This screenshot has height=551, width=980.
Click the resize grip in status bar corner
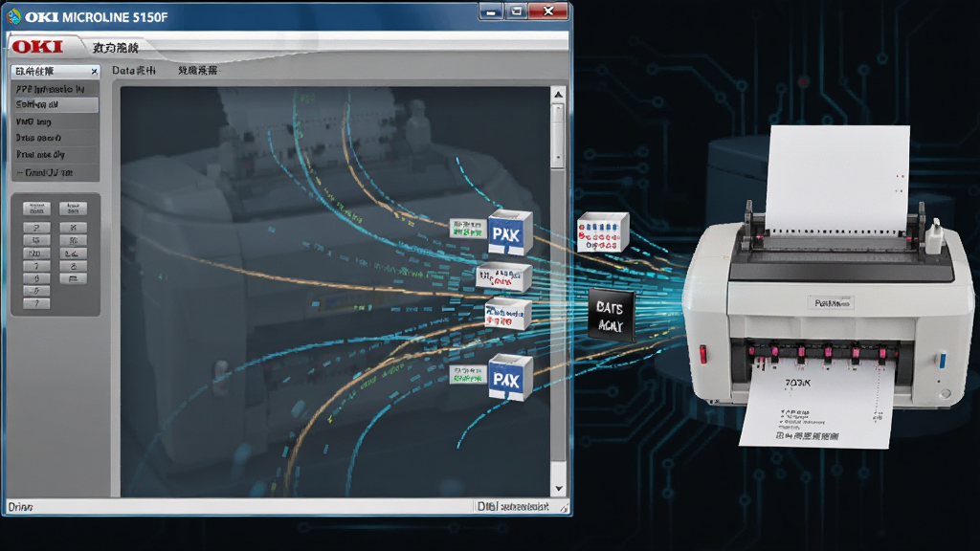[x=564, y=509]
